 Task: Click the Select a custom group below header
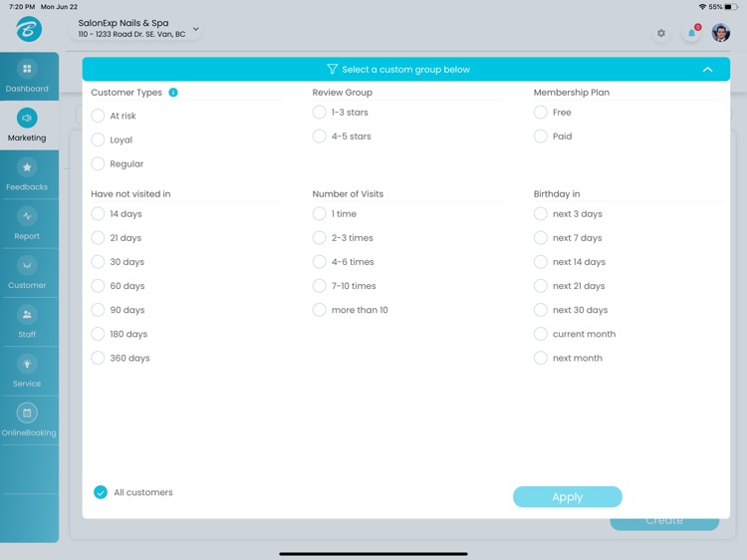(406, 69)
